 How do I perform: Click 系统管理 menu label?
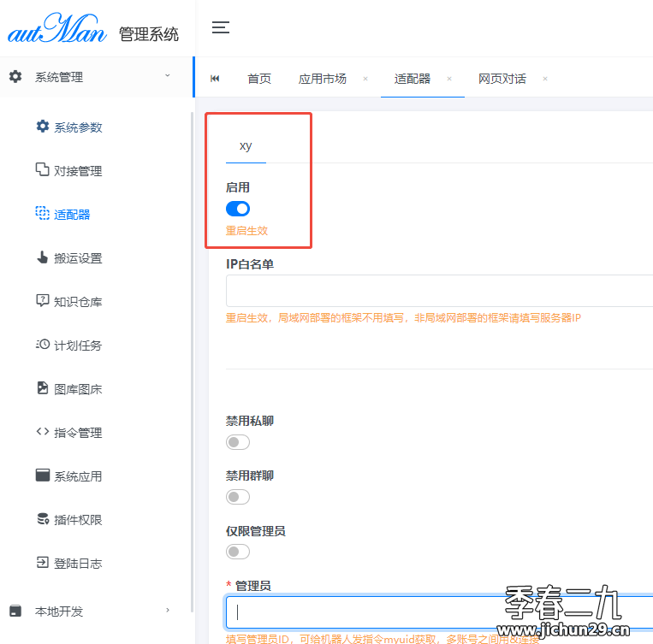pyautogui.click(x=59, y=77)
